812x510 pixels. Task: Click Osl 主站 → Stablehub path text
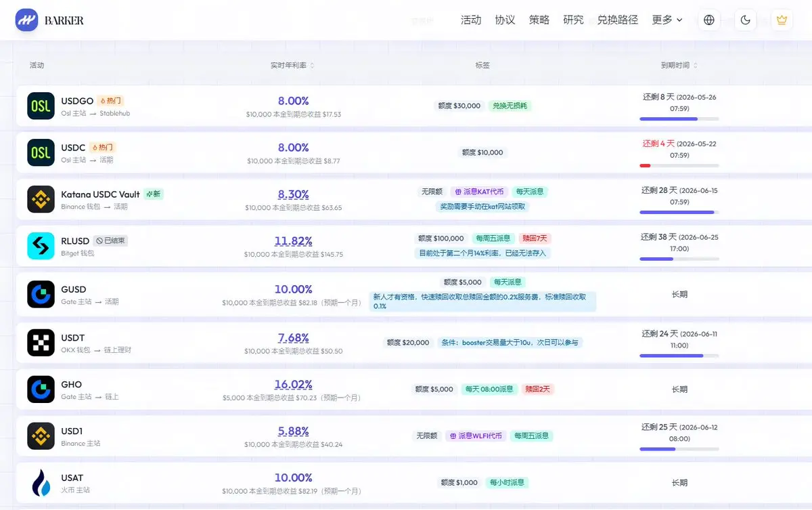(x=95, y=113)
